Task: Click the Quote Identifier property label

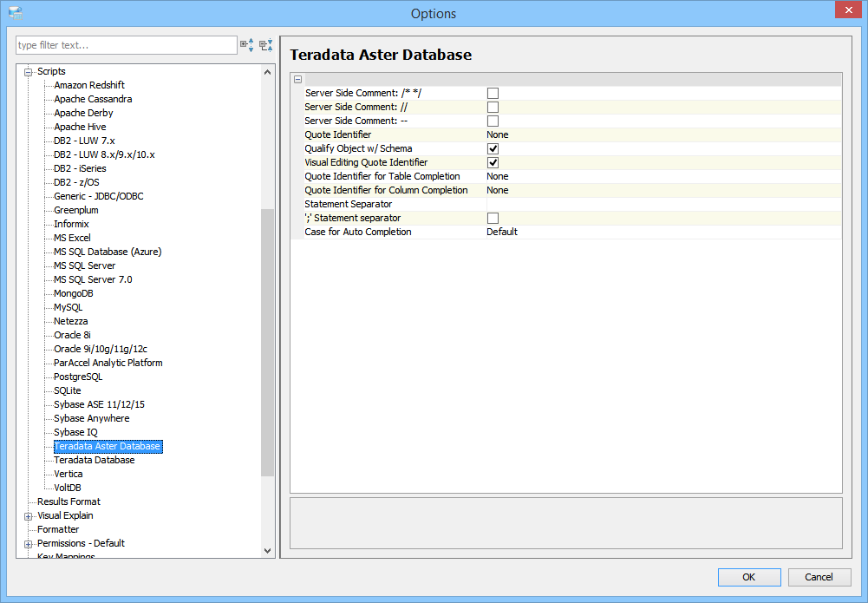Action: [337, 134]
